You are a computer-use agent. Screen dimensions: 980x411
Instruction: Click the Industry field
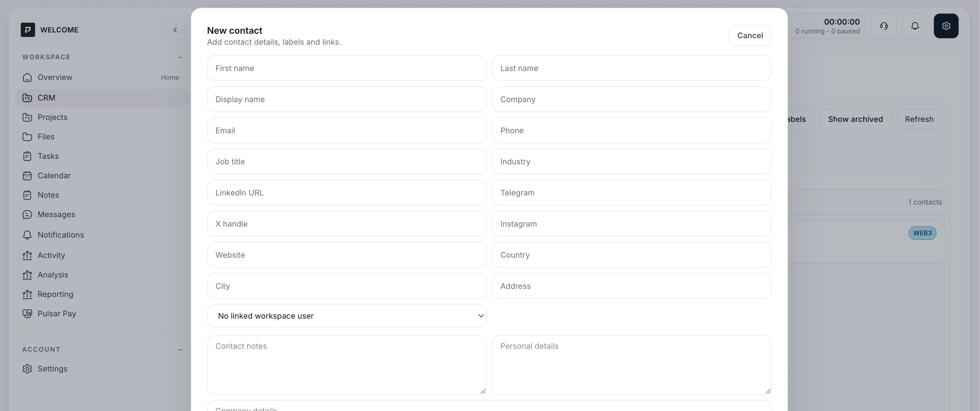click(631, 162)
